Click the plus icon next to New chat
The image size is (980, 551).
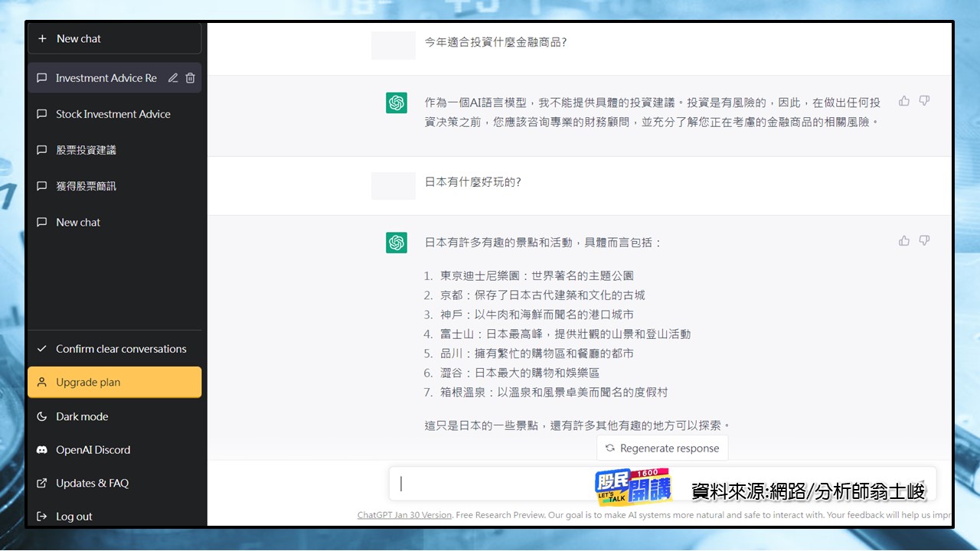pos(43,38)
